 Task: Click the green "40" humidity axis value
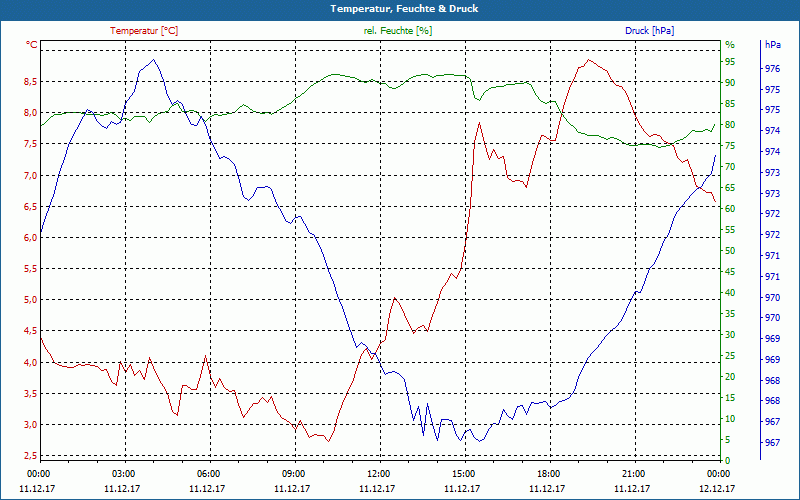tap(730, 293)
